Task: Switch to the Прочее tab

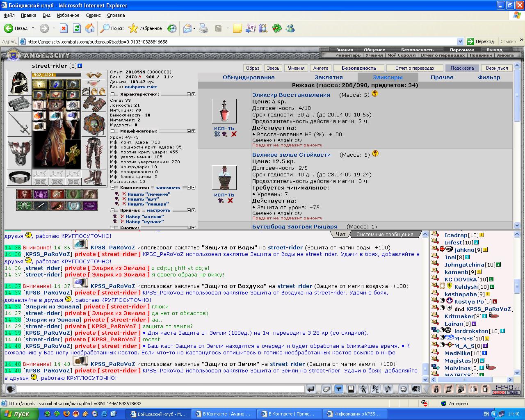Action: [x=442, y=77]
